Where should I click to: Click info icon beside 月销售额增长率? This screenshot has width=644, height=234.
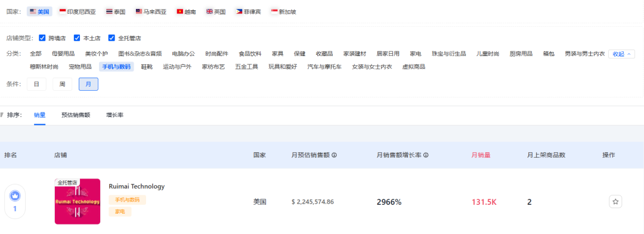coord(426,155)
